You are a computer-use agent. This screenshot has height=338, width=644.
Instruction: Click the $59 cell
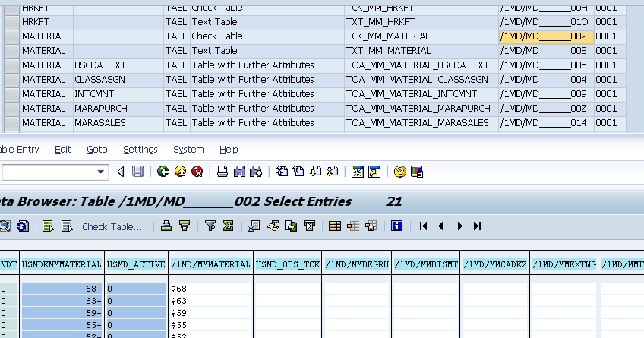[210, 313]
